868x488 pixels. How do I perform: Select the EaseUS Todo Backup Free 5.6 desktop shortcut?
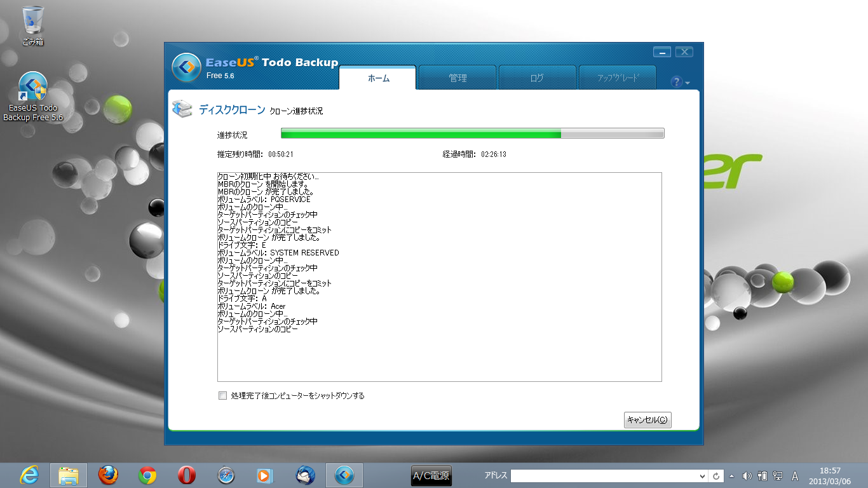point(33,97)
